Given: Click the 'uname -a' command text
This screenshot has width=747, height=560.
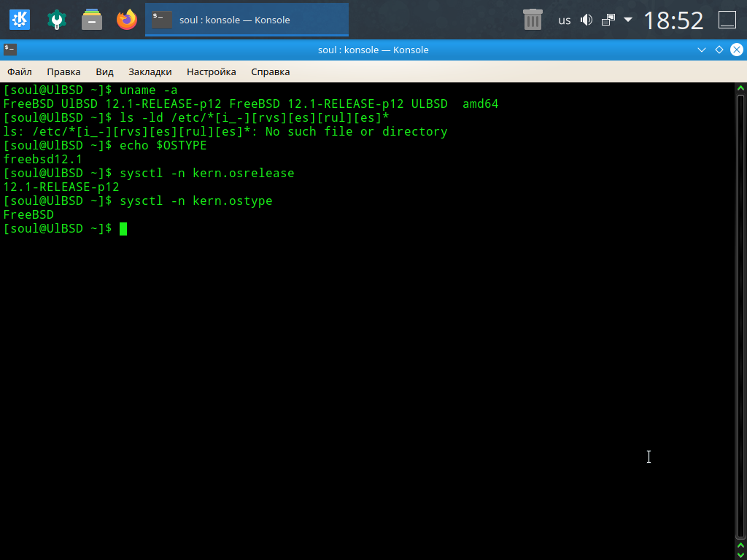Looking at the screenshot, I should pos(148,90).
